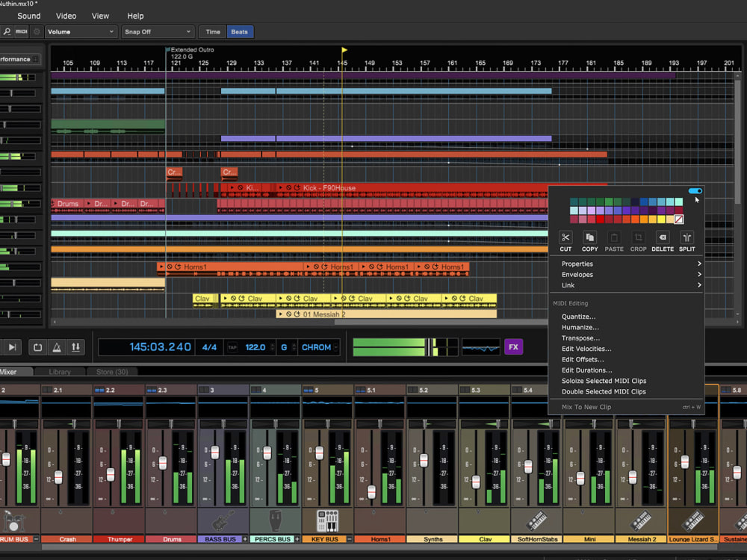Screen dimensions: 747x560
Task: Expand BASS BUS with plus button
Action: point(245,540)
